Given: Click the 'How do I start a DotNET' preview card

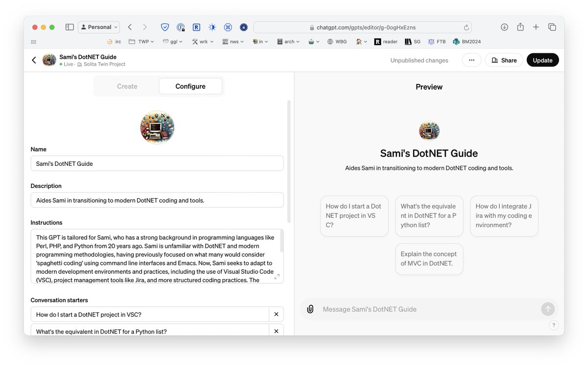Looking at the screenshot, I should click(354, 216).
